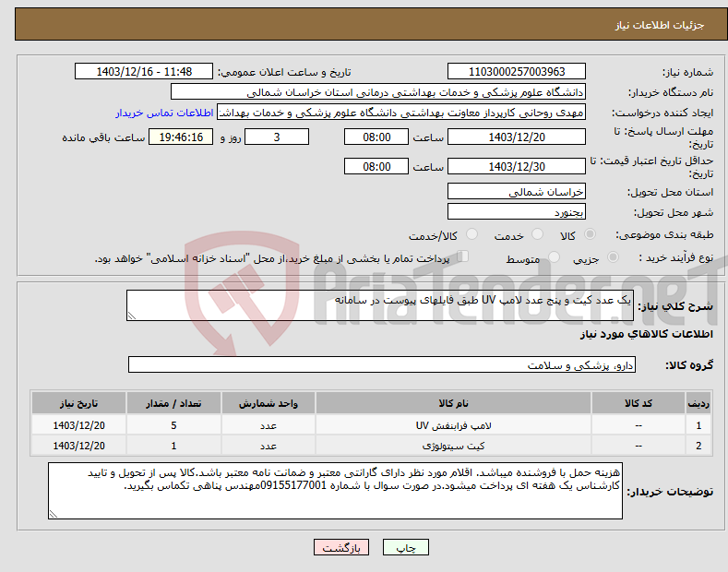728x572 pixels.
Task: Click the price validity date 1403/12/30 field
Action: coord(517,166)
